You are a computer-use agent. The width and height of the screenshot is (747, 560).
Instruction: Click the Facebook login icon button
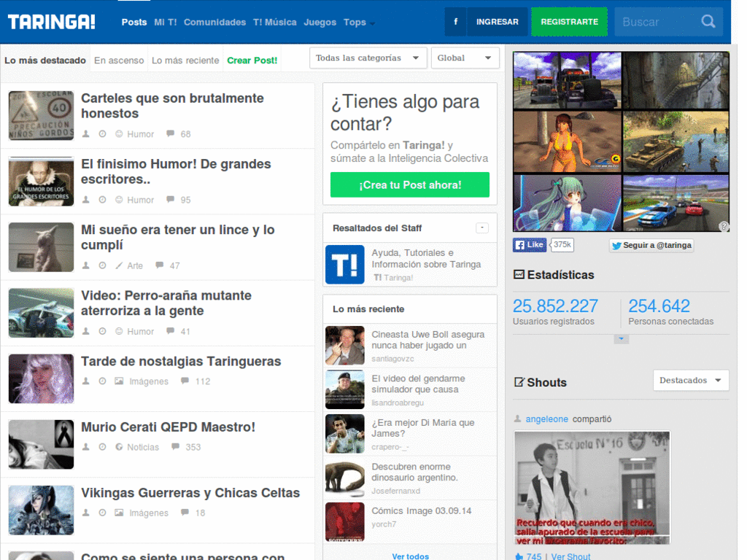[455, 22]
